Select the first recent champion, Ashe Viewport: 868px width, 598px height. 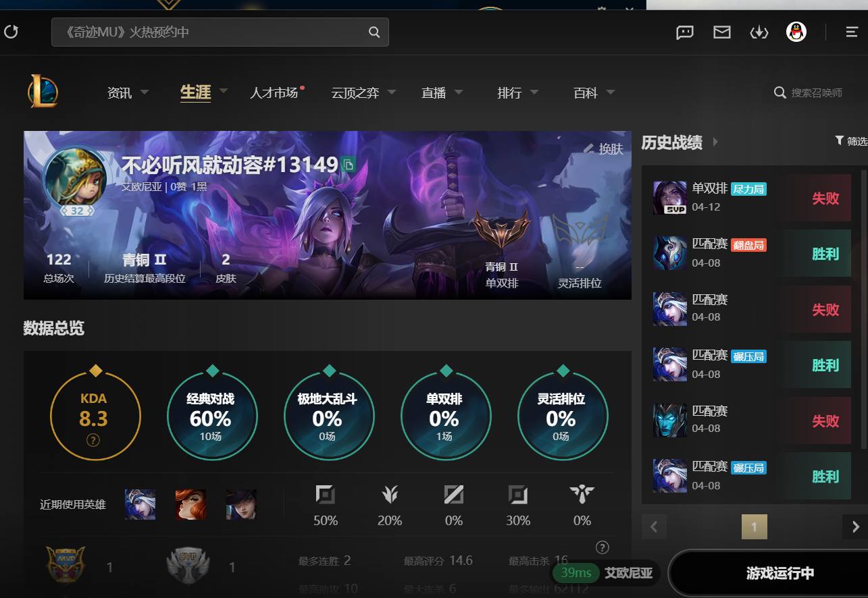(141, 504)
